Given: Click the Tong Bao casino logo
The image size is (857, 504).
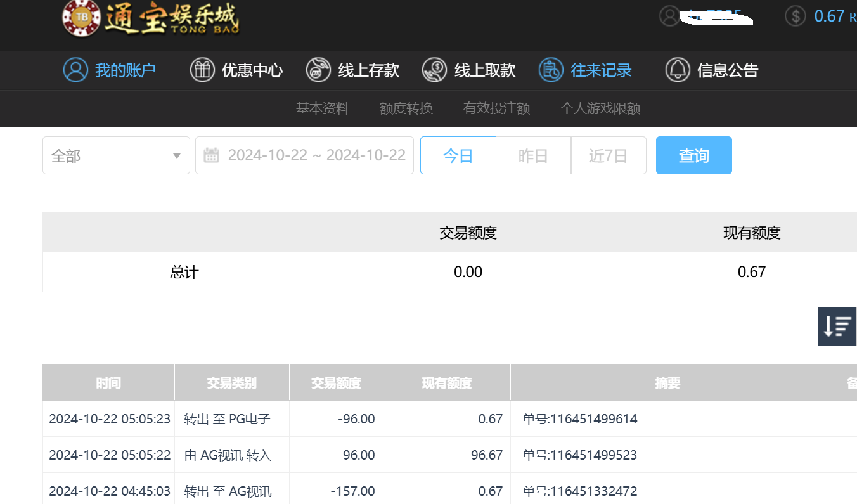Looking at the screenshot, I should click(x=151, y=18).
